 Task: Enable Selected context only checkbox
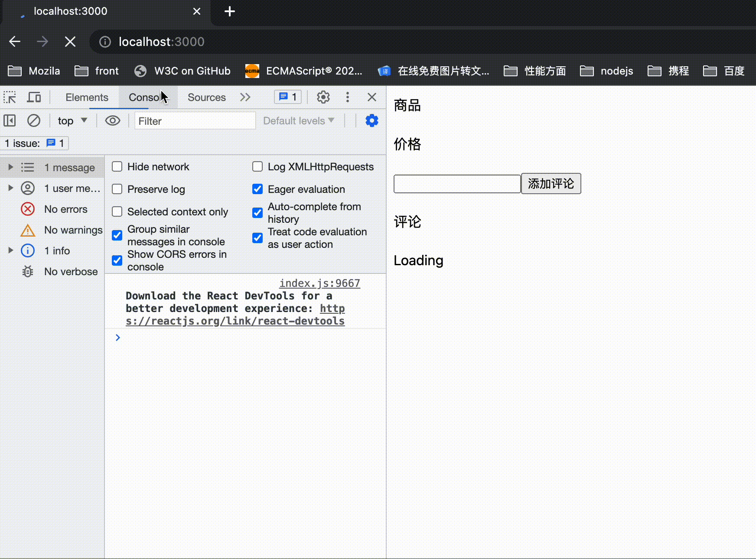pos(117,212)
